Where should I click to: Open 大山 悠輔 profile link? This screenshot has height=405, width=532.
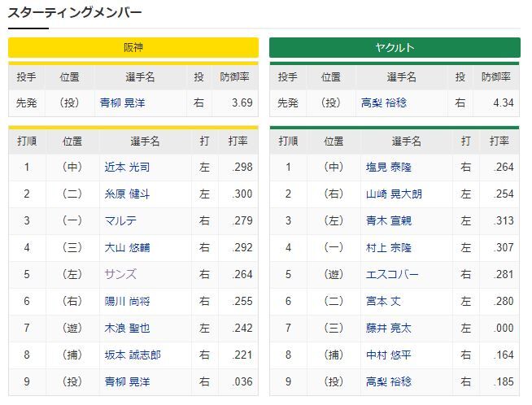127,247
